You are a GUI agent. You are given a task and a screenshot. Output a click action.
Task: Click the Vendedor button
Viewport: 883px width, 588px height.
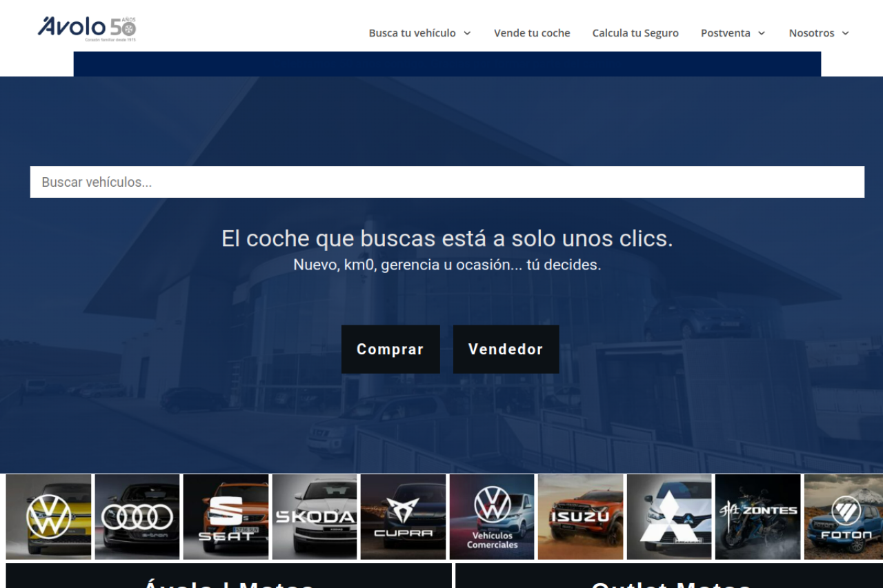coord(506,349)
